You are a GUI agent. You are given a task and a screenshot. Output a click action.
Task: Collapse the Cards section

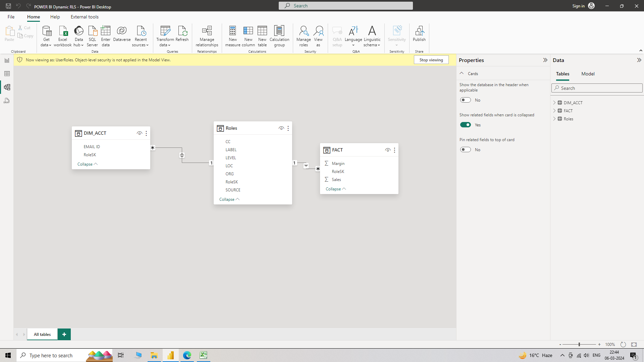(x=462, y=73)
